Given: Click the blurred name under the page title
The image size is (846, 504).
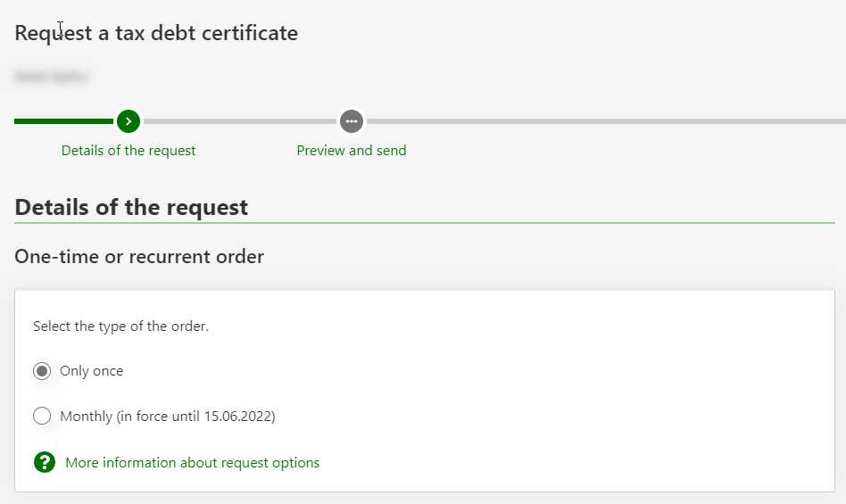Looking at the screenshot, I should pos(51,77).
